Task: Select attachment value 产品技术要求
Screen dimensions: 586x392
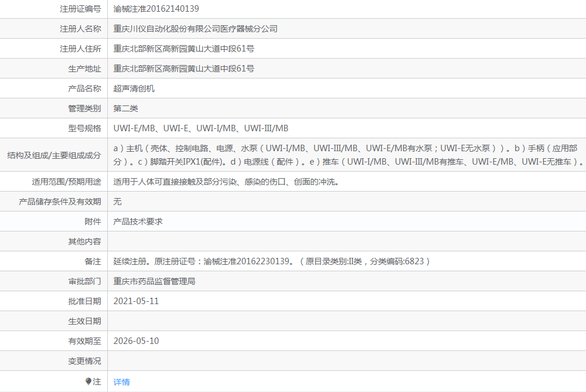Action: tap(138, 221)
